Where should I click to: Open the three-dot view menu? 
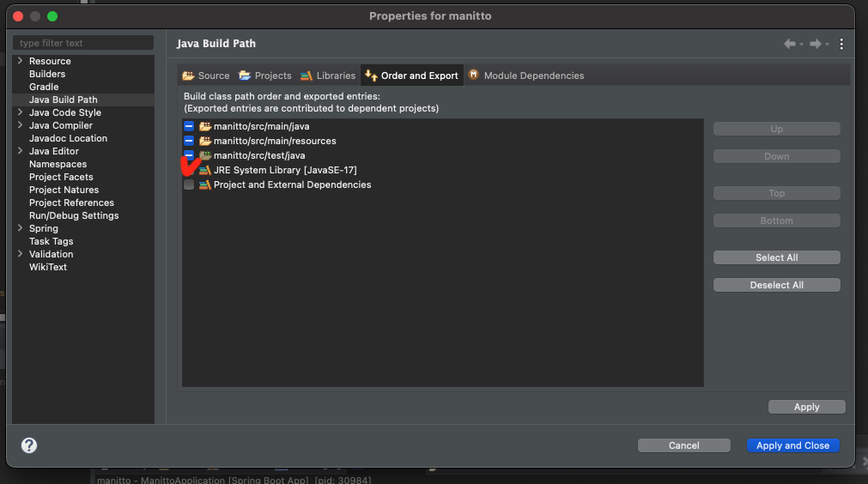(841, 44)
